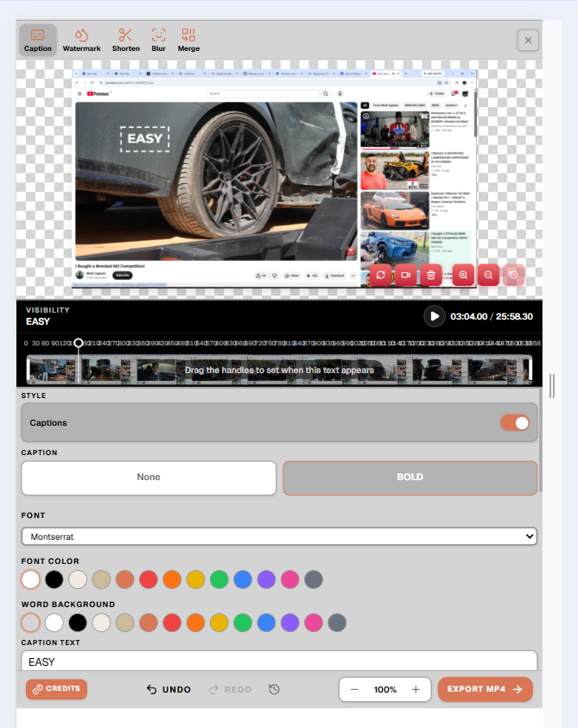Click the video thumbnail strip in timeline
The image size is (578, 728).
[279, 370]
